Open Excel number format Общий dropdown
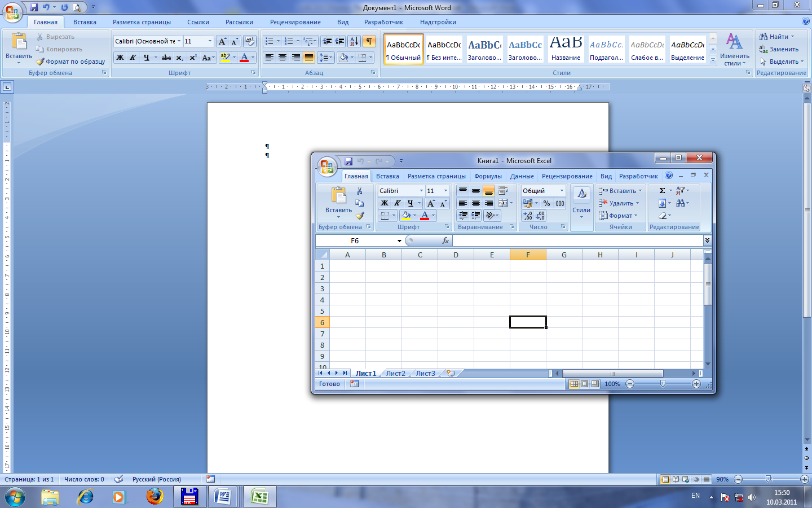 [x=562, y=191]
